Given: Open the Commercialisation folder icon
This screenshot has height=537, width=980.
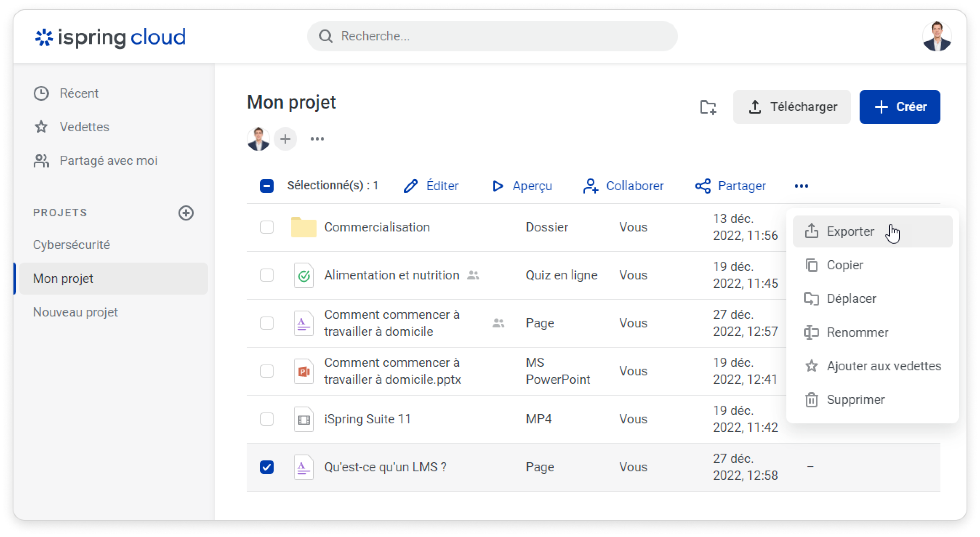Looking at the screenshot, I should tap(304, 227).
